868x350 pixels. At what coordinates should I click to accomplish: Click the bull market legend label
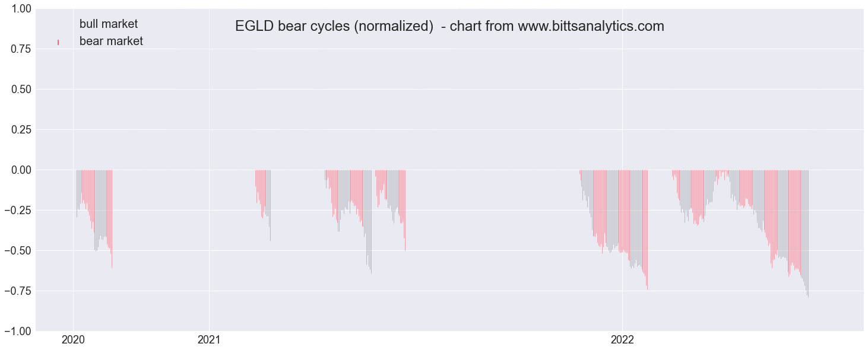pyautogui.click(x=109, y=24)
